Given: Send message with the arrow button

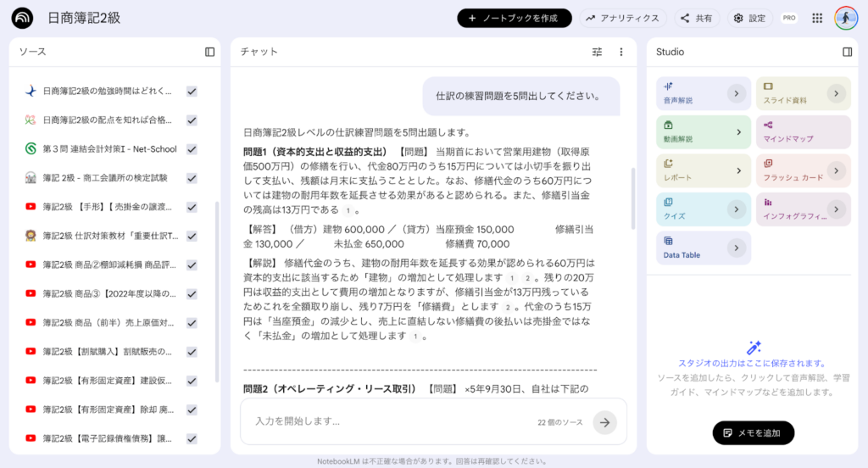Looking at the screenshot, I should (x=604, y=422).
